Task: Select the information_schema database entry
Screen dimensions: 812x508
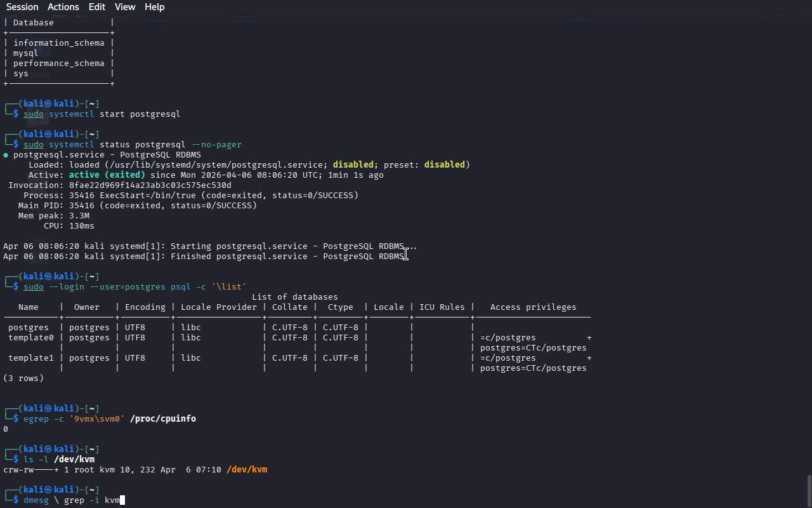Action: (x=58, y=43)
